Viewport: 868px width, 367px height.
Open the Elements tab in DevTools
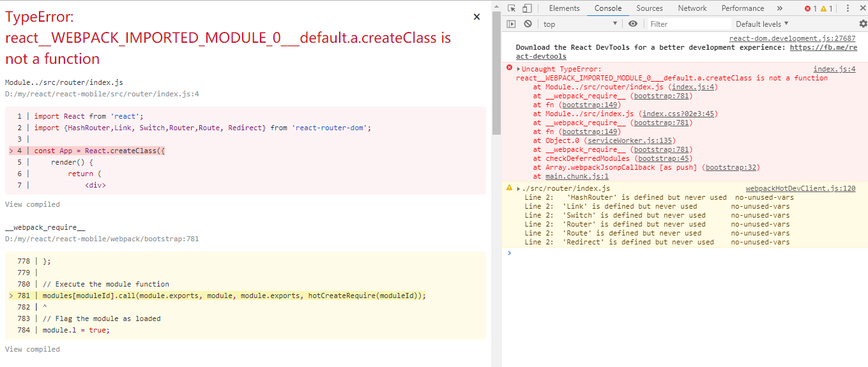564,8
